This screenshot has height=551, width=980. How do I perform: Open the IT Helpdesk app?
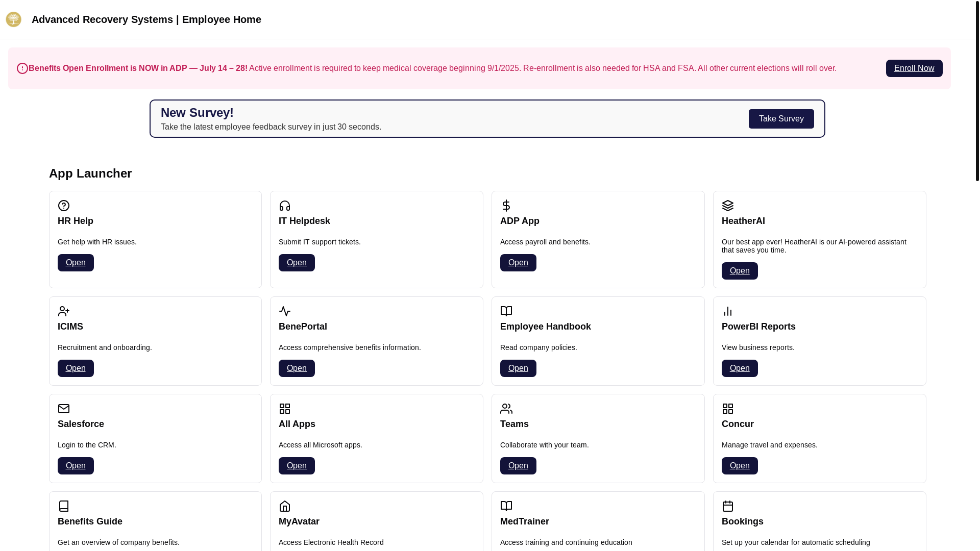pyautogui.click(x=297, y=263)
